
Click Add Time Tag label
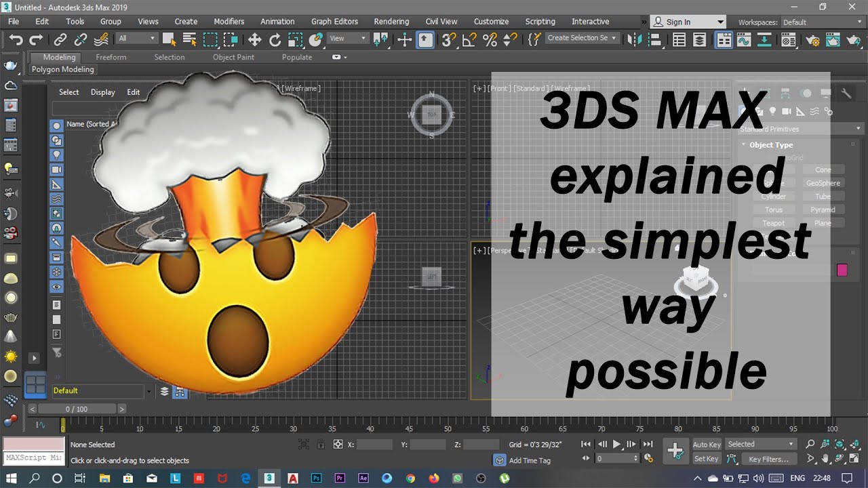coord(530,461)
